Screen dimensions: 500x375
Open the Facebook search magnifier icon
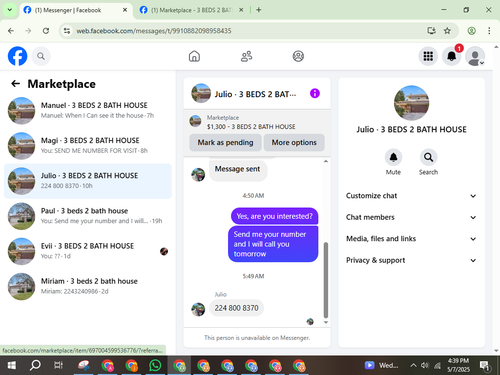41,56
